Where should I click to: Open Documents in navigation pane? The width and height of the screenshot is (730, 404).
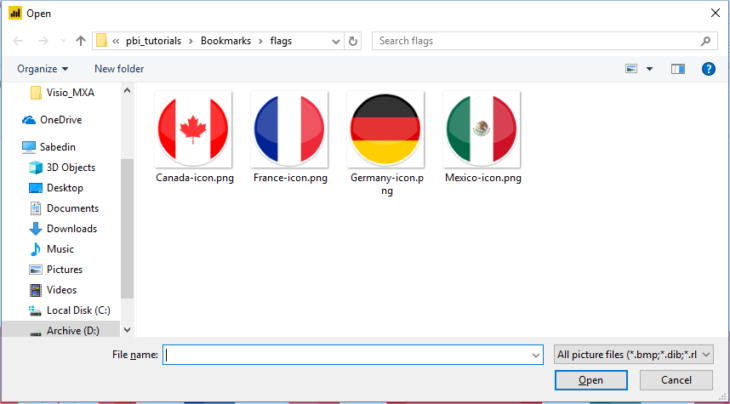(x=64, y=209)
